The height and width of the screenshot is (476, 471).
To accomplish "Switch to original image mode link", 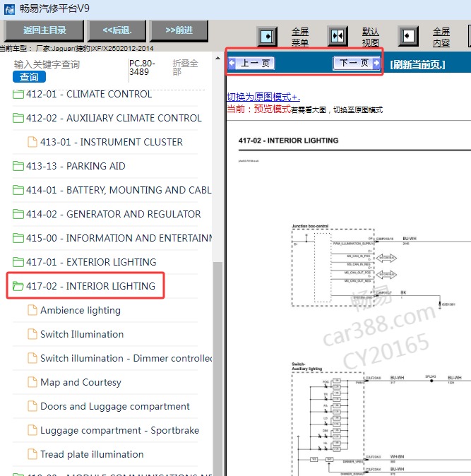I will pos(263,97).
